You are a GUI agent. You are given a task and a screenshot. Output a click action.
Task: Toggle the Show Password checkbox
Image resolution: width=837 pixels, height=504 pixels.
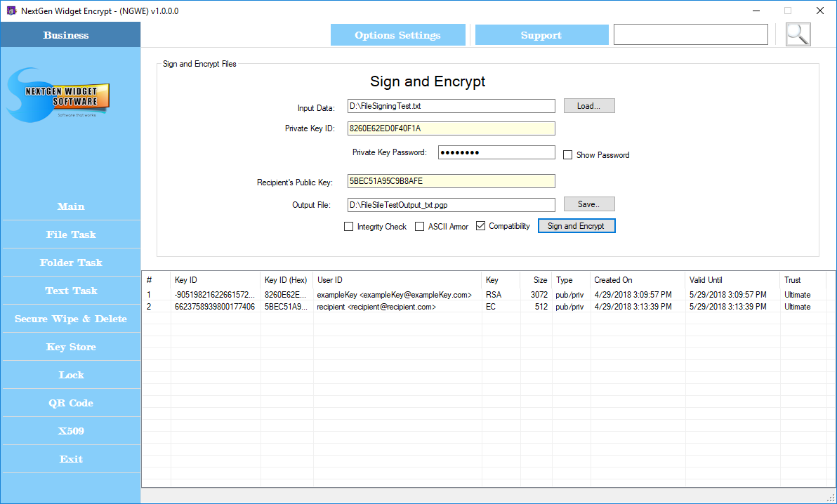pyautogui.click(x=568, y=155)
